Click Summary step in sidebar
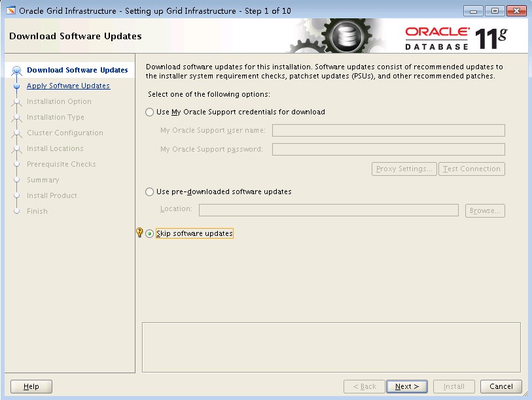The image size is (532, 400). (43, 180)
